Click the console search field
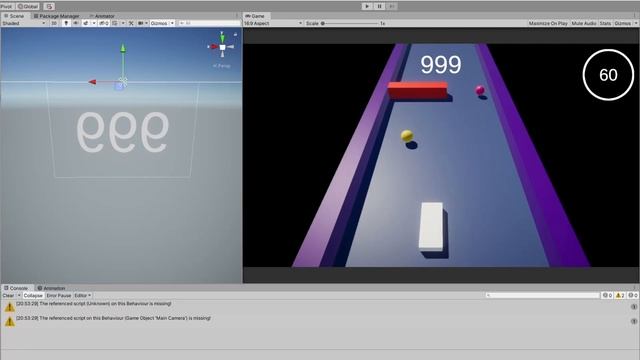 click(542, 295)
